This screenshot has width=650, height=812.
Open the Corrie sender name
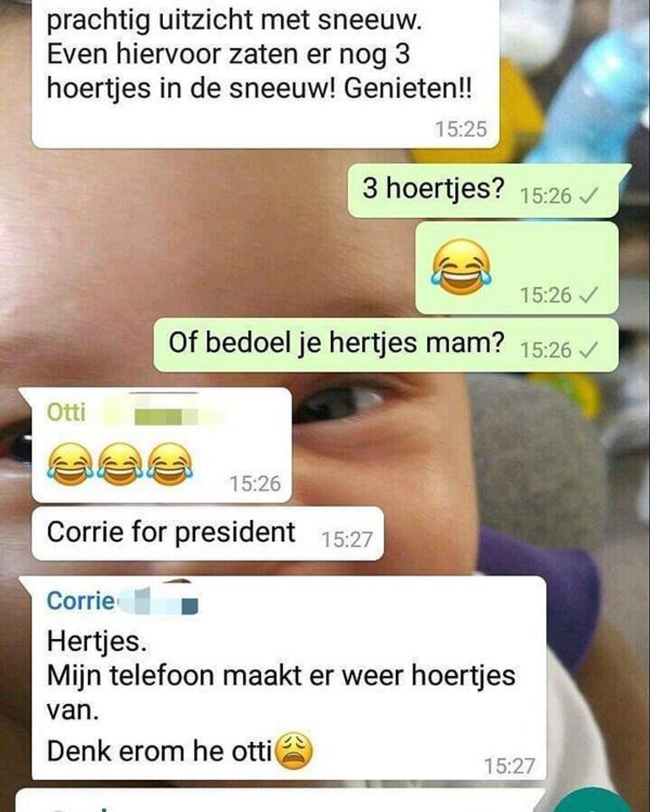[80, 601]
